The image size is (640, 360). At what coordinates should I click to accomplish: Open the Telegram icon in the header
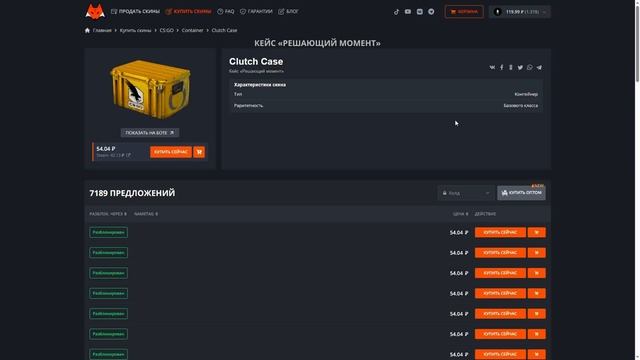tap(431, 12)
